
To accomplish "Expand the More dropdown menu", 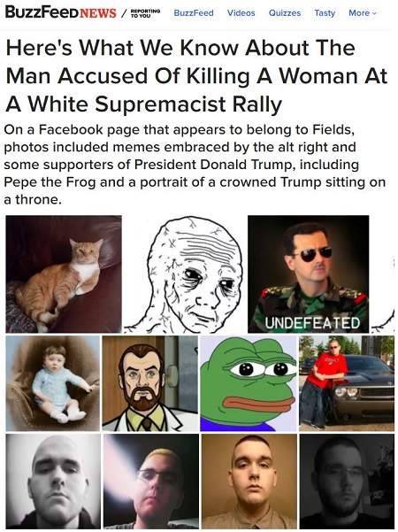I will (x=363, y=13).
